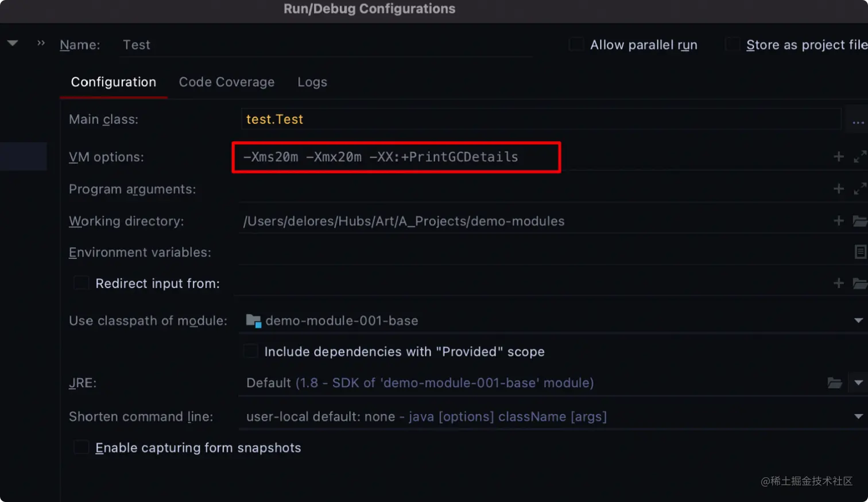Browse folder icon for Working directory
868x502 pixels.
860,221
